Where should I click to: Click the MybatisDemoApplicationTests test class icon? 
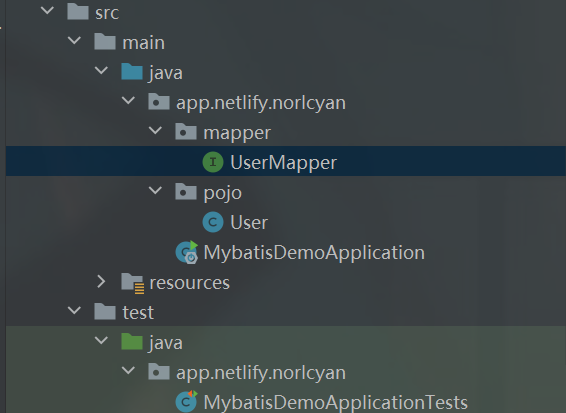(x=187, y=401)
